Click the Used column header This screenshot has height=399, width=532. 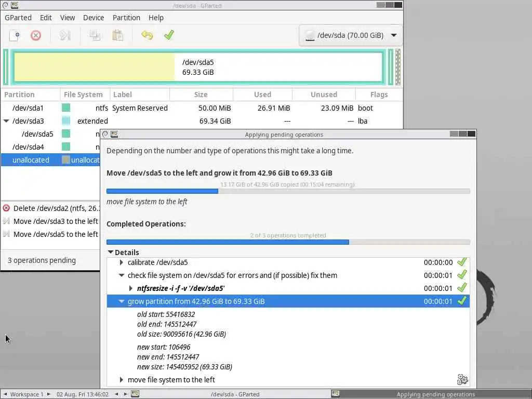262,95
